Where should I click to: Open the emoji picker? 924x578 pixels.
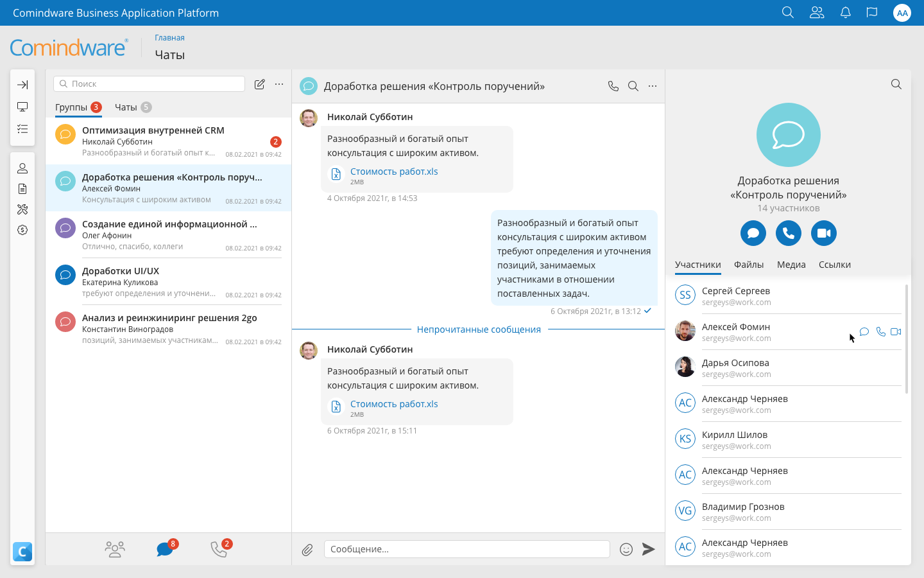tap(626, 549)
